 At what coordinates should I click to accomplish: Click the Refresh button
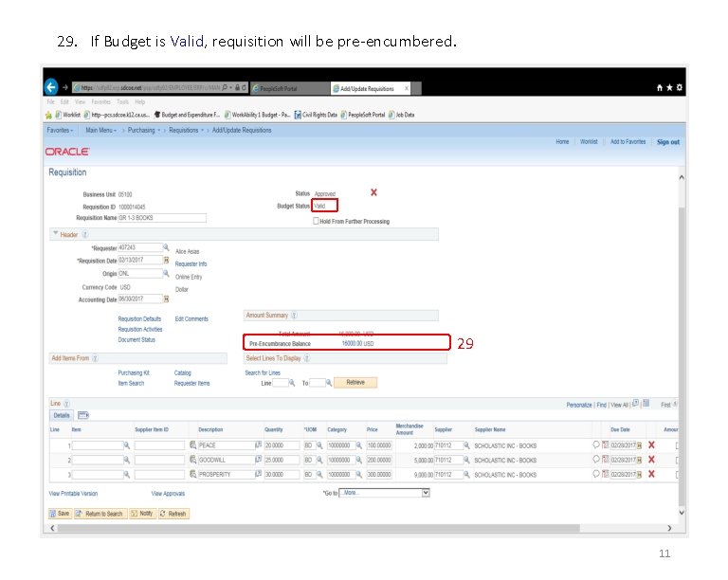pyautogui.click(x=173, y=514)
